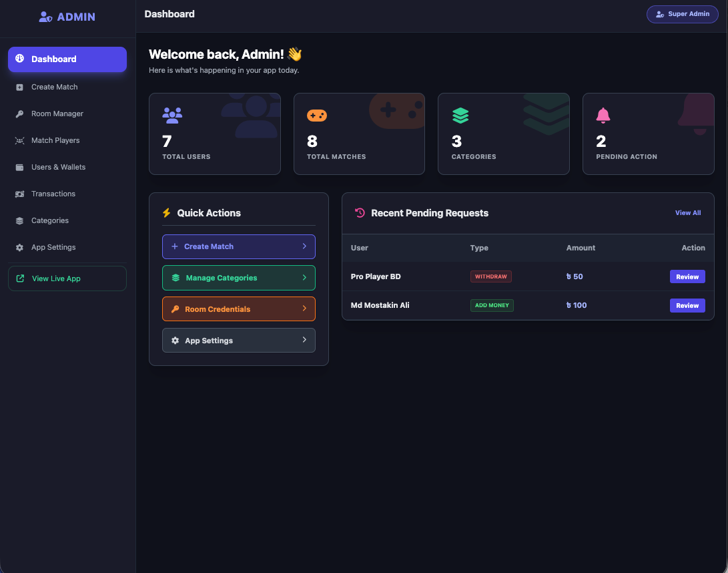The width and height of the screenshot is (728, 573).
Task: Click the Total Matches stat card
Action: tap(360, 134)
